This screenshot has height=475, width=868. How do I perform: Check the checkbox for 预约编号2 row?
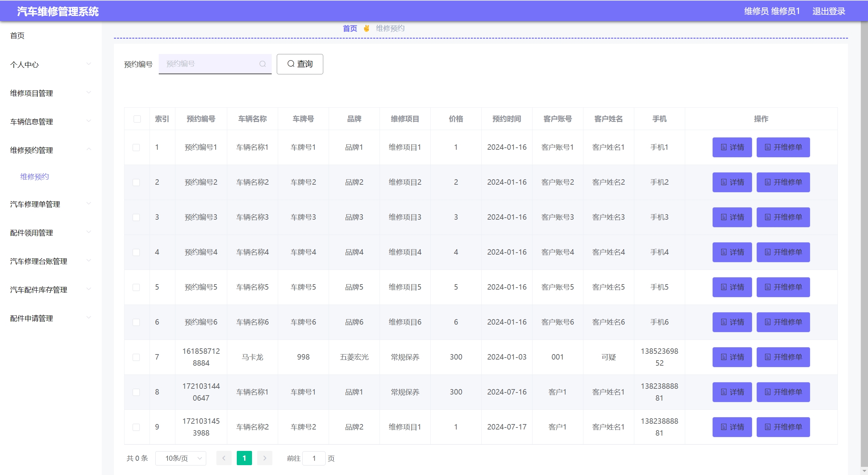coord(136,182)
